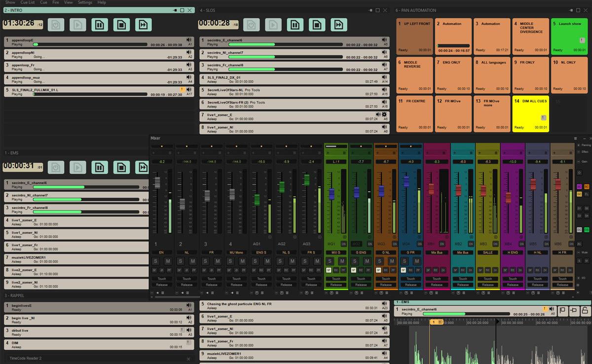Image resolution: width=592 pixels, height=364 pixels.
Task: Toggle PF on the FR channel
Action: click(219, 270)
